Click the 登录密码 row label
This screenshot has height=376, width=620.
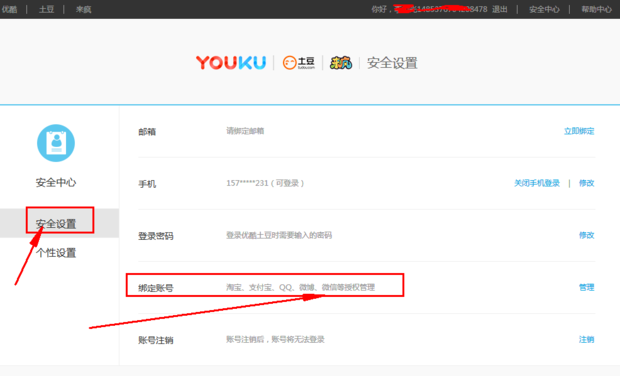tap(155, 236)
